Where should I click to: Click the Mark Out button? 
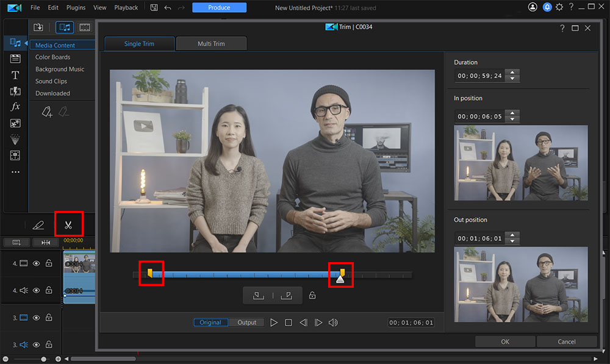click(286, 296)
